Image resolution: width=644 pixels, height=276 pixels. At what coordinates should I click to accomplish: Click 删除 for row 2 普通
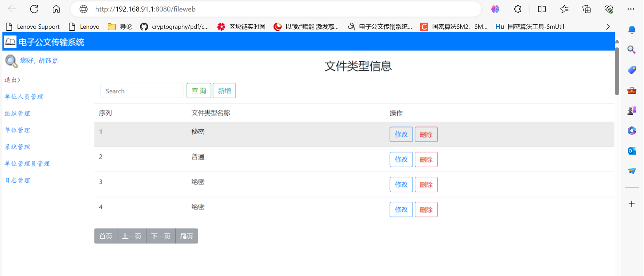426,159
